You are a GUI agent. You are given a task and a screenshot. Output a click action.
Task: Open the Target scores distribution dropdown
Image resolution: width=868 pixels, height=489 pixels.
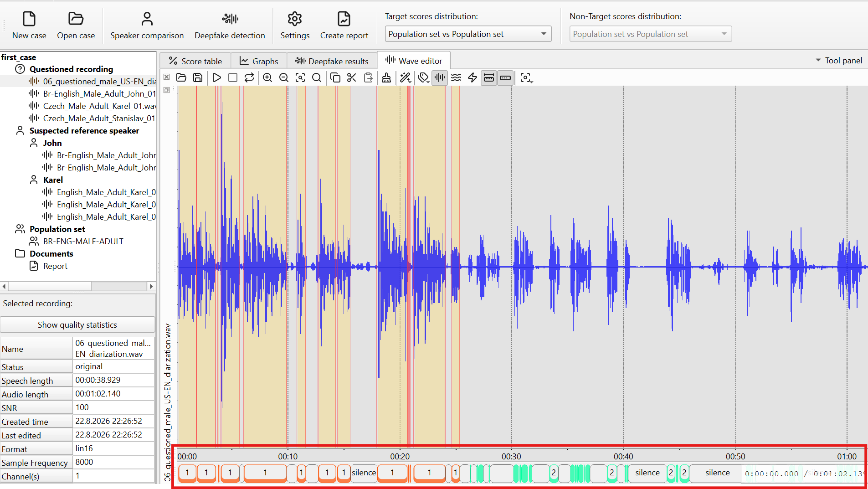[x=468, y=34]
